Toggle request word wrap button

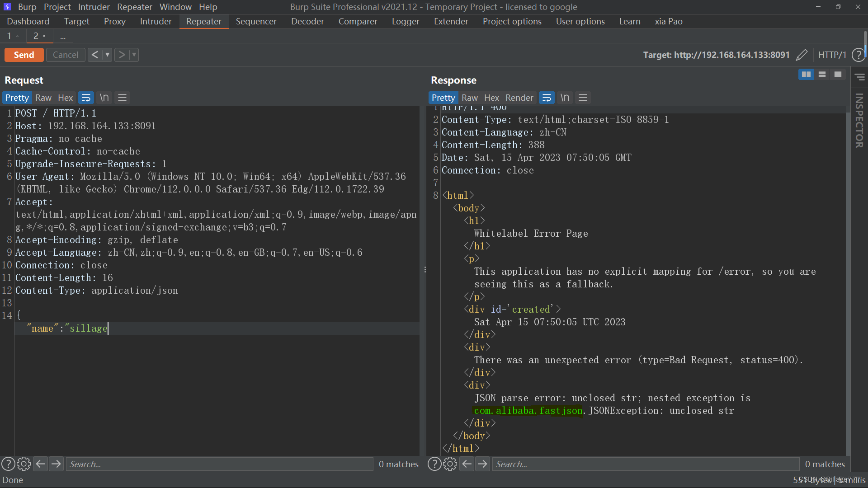86,98
